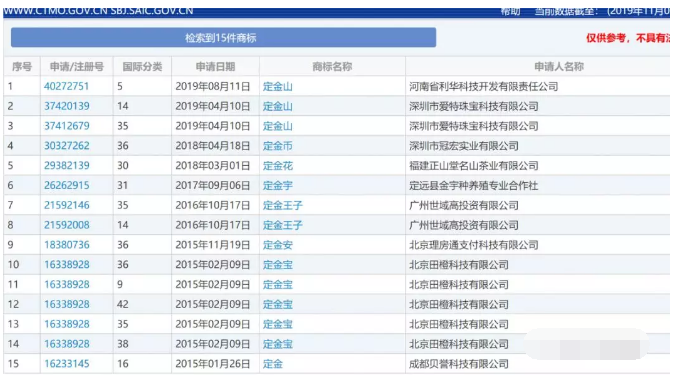675x388 pixels.
Task: Select date 2017年09月06日
Action: tap(213, 185)
